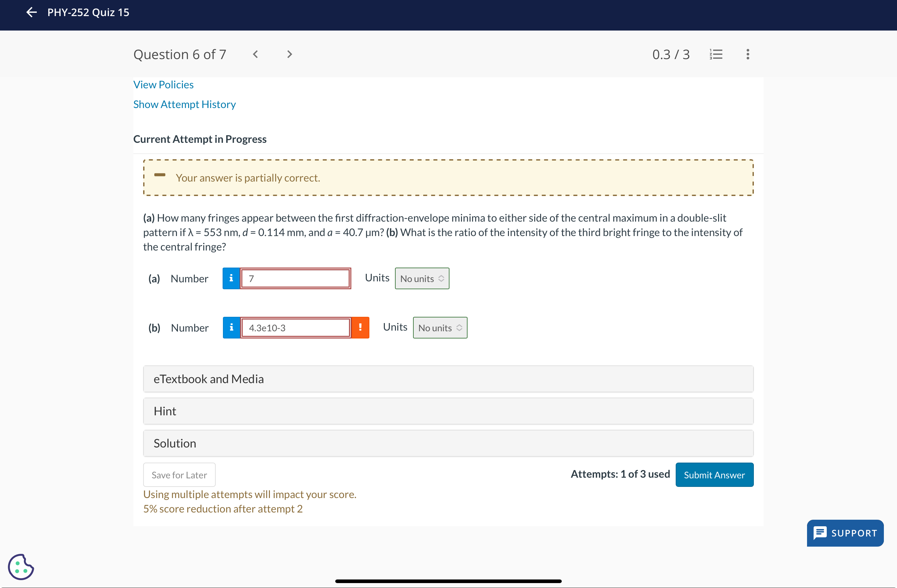Go to the previous question
The height and width of the screenshot is (588, 897).
coord(255,54)
